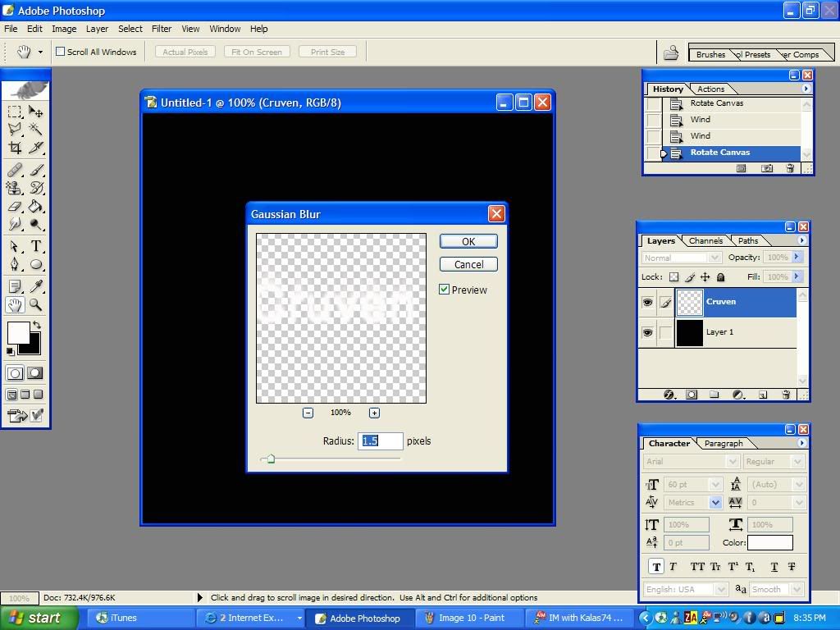This screenshot has width=840, height=630.
Task: Toggle Scroll All Windows checkbox
Action: pyautogui.click(x=61, y=52)
